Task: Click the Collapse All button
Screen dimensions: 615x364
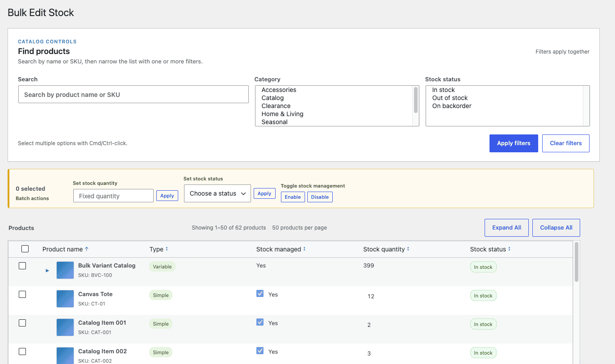Action: click(x=556, y=228)
